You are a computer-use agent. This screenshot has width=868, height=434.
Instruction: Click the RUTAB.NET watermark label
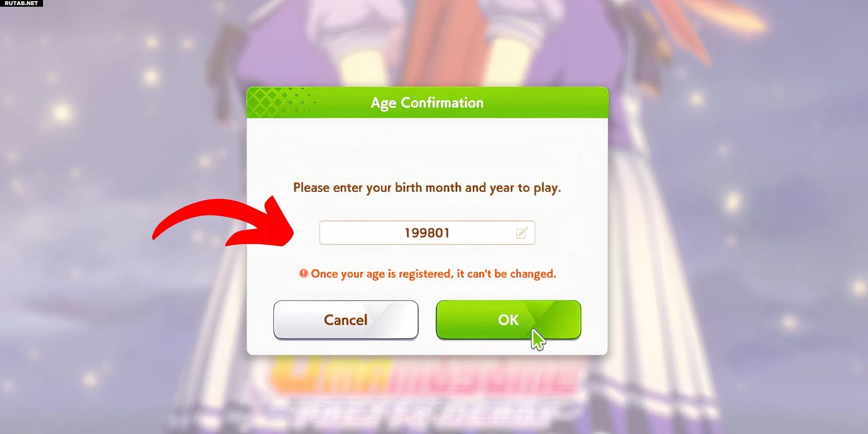coord(21,3)
